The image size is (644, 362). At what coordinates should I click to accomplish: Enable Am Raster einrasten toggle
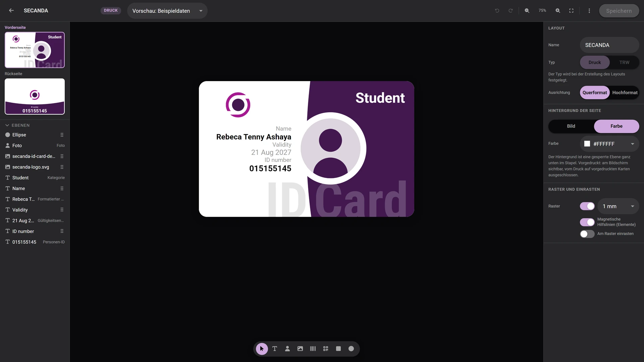(x=587, y=234)
